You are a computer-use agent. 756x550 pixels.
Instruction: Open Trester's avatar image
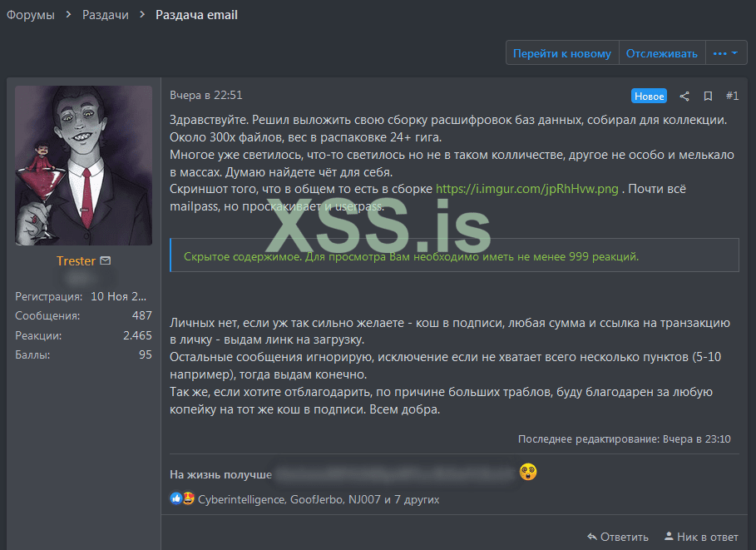point(84,166)
